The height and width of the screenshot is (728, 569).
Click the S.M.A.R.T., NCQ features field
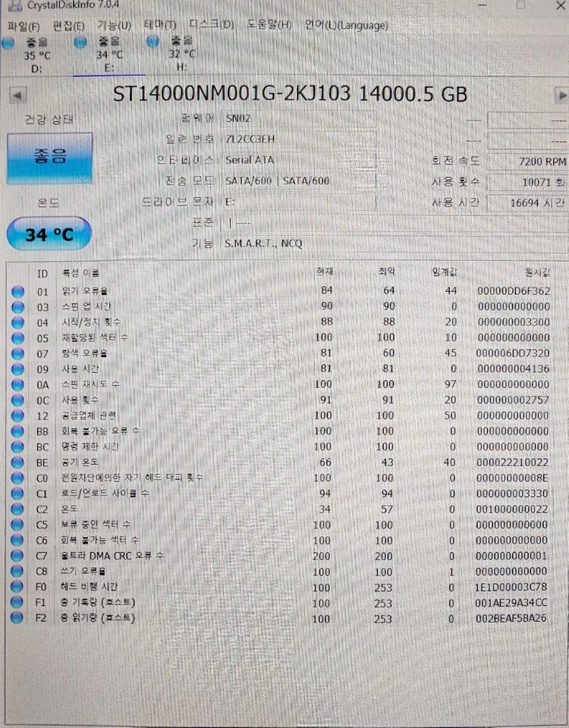tap(395, 243)
